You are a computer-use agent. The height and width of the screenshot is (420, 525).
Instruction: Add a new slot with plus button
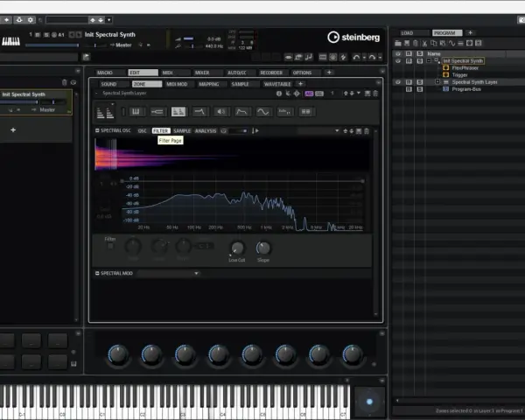pos(13,130)
